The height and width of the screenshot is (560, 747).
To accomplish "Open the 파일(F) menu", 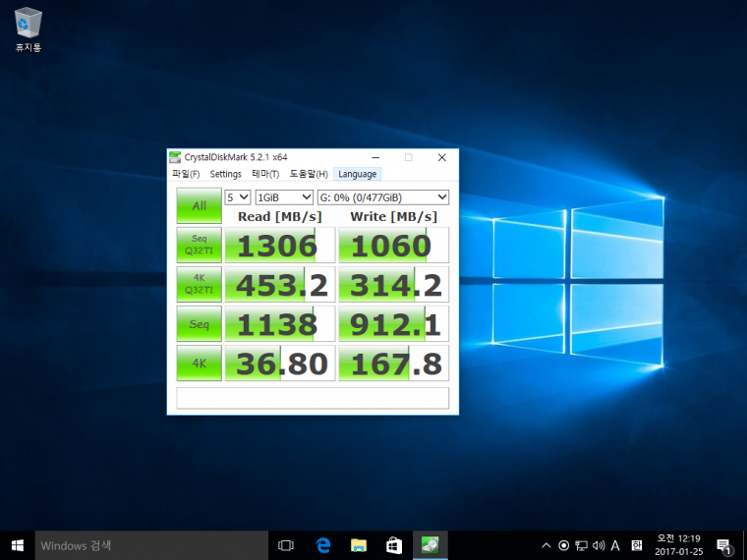I will click(x=186, y=174).
